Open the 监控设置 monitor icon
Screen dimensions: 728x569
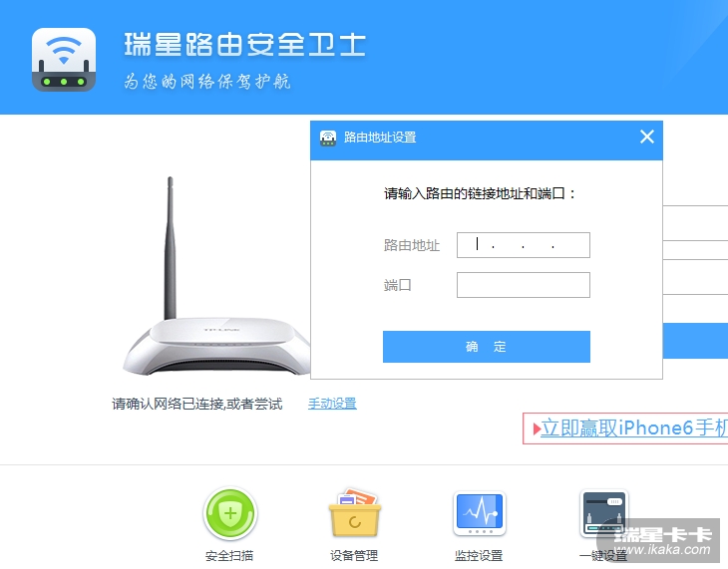coord(480,513)
